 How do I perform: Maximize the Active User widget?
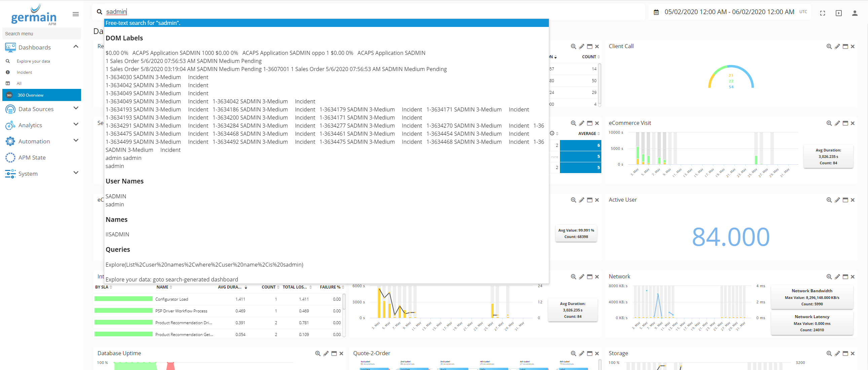(845, 200)
